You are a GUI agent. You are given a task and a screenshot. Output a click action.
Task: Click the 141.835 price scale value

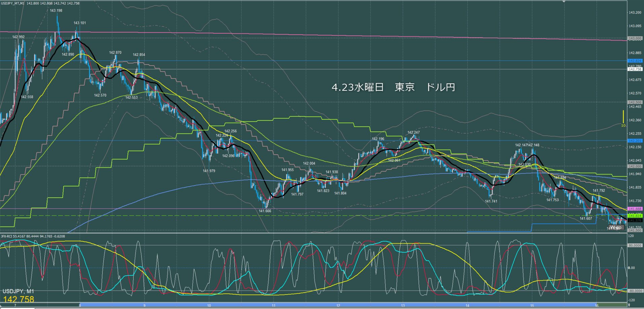click(x=635, y=187)
